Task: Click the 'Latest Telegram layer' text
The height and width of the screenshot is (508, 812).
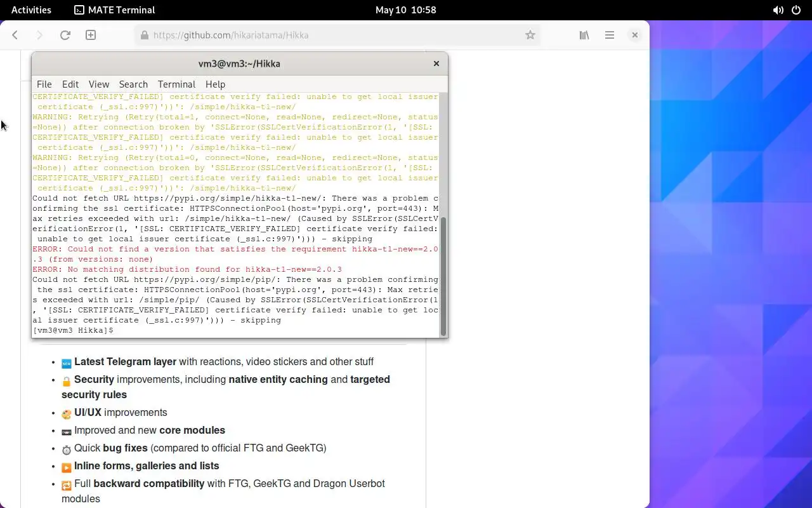Action: tap(125, 361)
